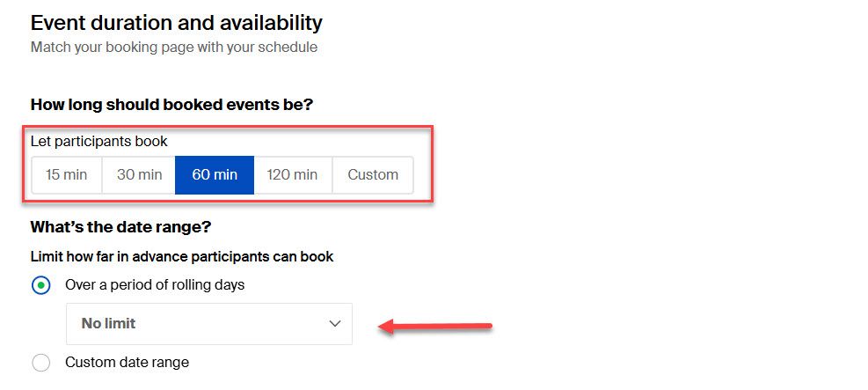Click the 'Match your booking page' subtitle
The image size is (868, 390).
(x=173, y=48)
